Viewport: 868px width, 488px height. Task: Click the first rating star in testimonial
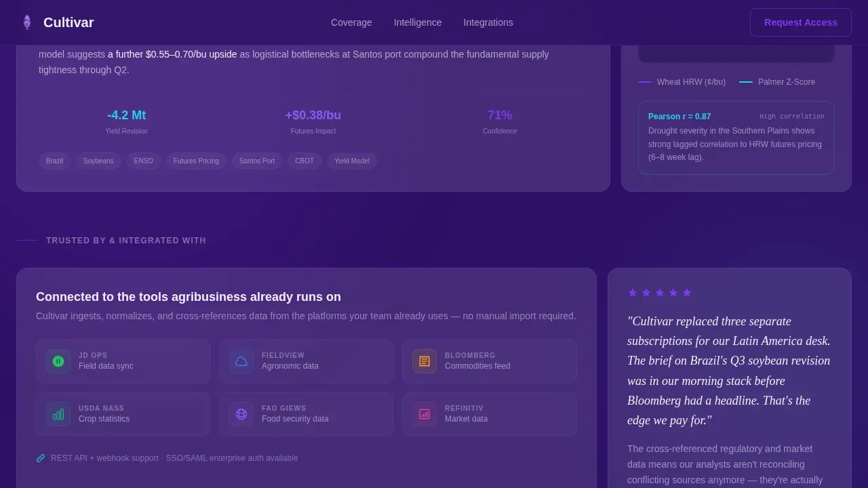633,293
